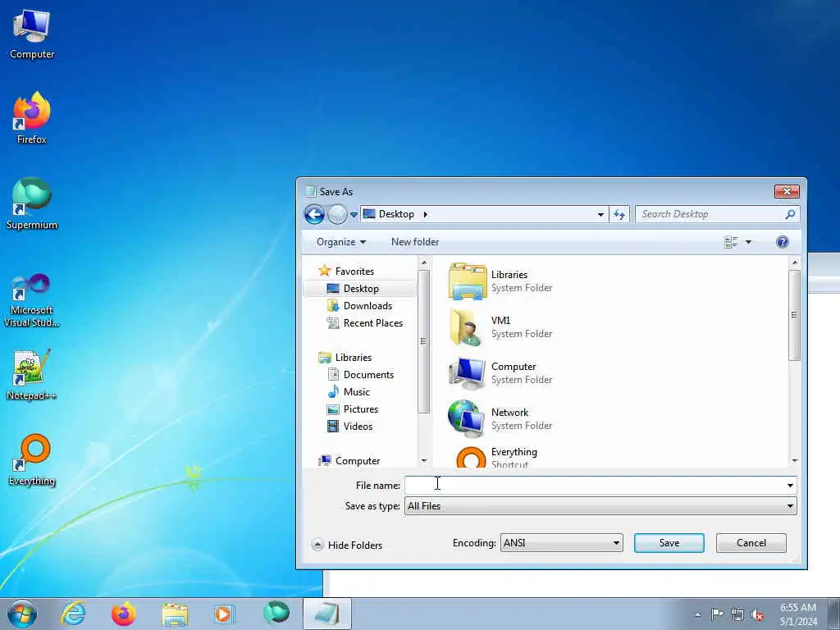Click Desktop in the address bar

click(396, 214)
